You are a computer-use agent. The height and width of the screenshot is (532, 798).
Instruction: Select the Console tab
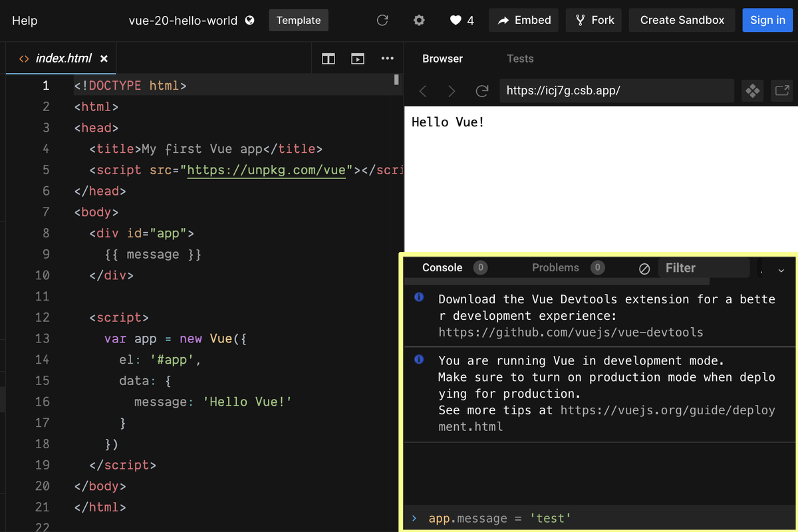(442, 267)
